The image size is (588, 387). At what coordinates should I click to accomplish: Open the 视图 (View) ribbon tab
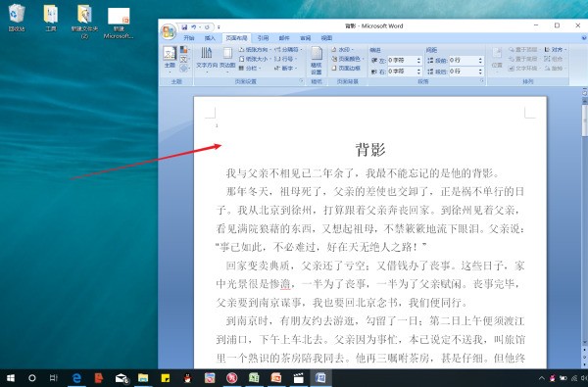[326, 38]
